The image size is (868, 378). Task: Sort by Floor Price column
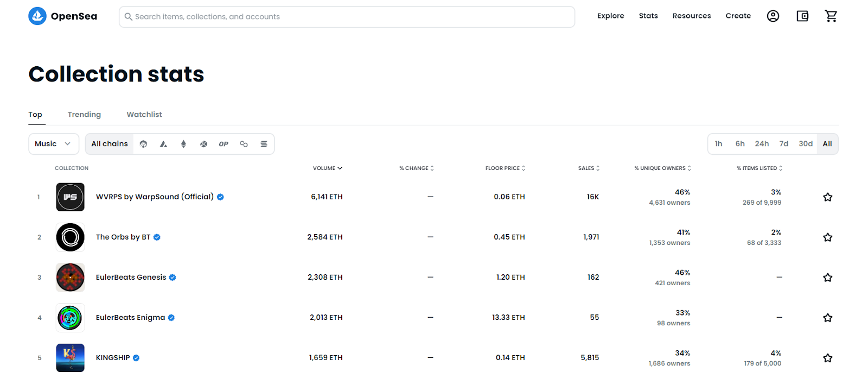pos(505,168)
